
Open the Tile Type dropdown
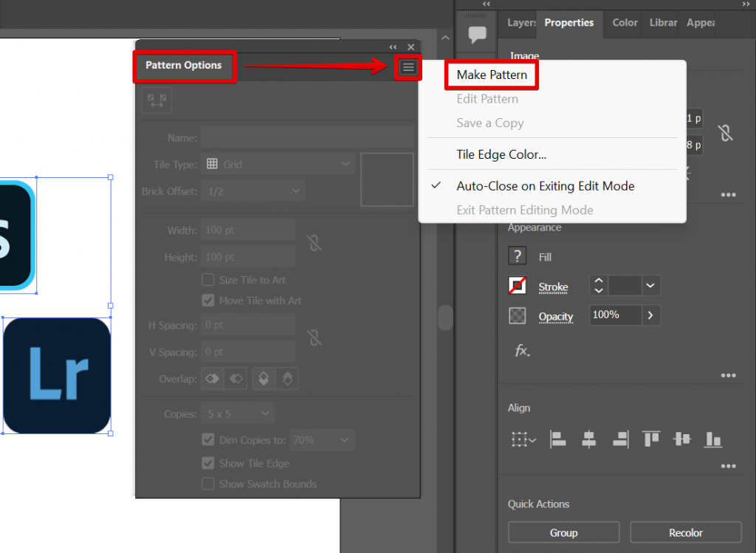tap(278, 163)
